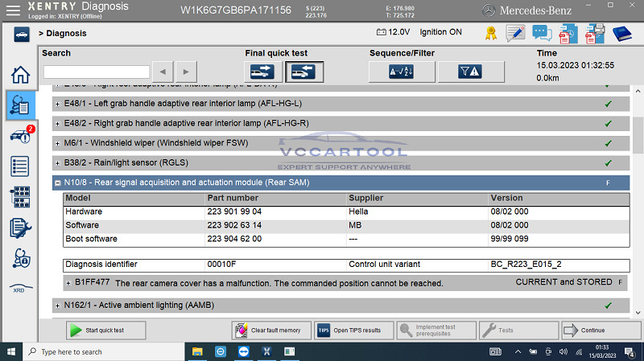Screen dimensions: 644x361
Task: Click the A-Z sequence sort button
Action: [x=401, y=72]
